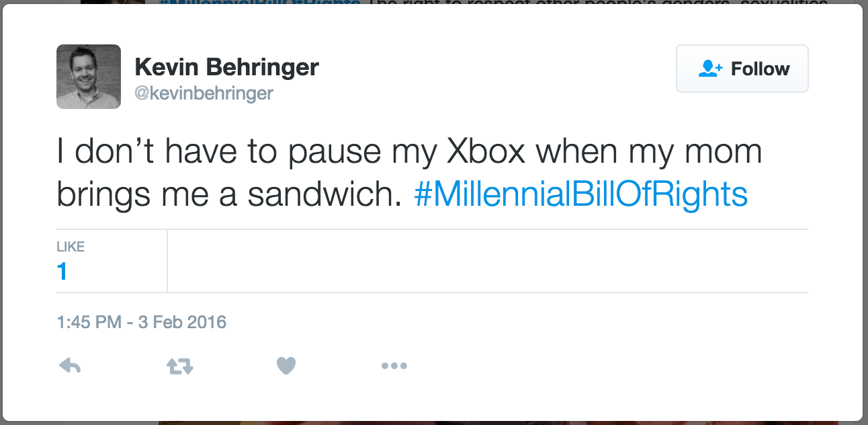Image resolution: width=868 pixels, height=425 pixels.
Task: View who liked via the count 1
Action: 62,272
